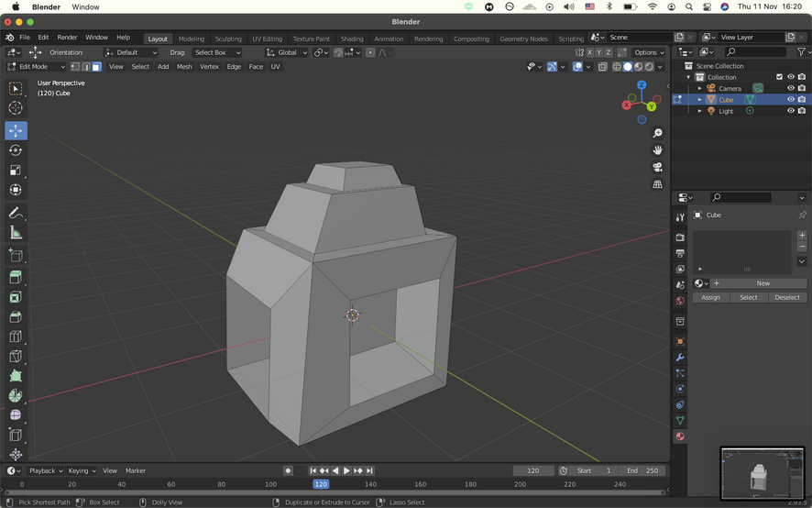The image size is (812, 508).
Task: Open the Orientation Default dropdown
Action: [130, 52]
